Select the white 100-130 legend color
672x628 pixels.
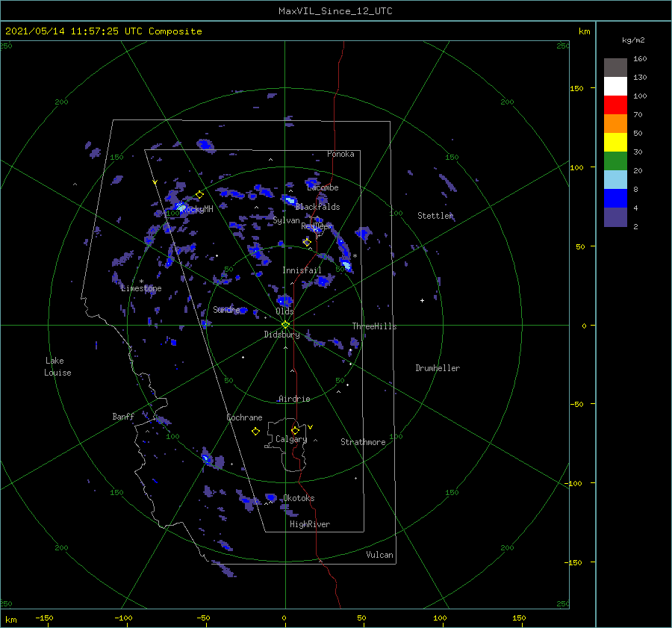point(615,86)
